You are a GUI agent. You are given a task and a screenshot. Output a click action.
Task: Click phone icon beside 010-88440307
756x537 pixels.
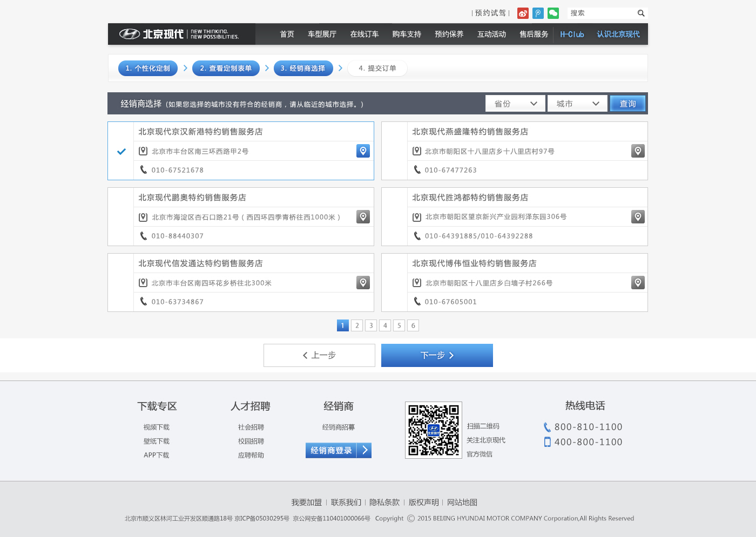[143, 236]
